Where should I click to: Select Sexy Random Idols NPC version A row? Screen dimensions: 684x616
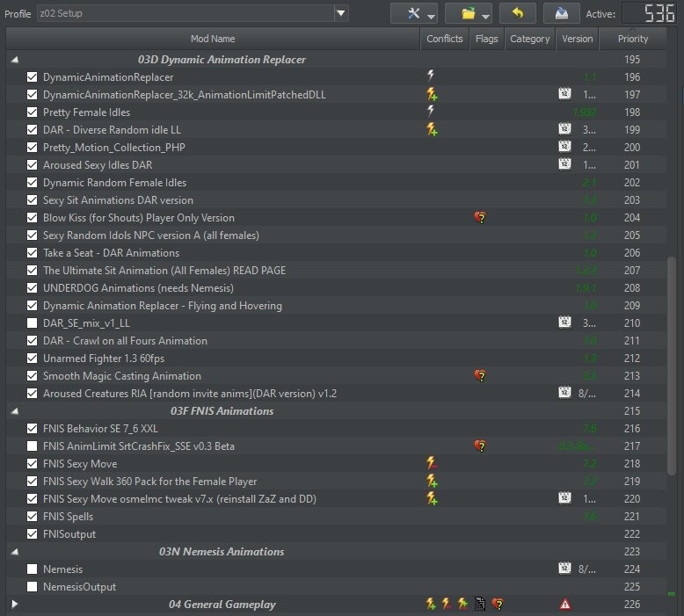click(x=336, y=236)
